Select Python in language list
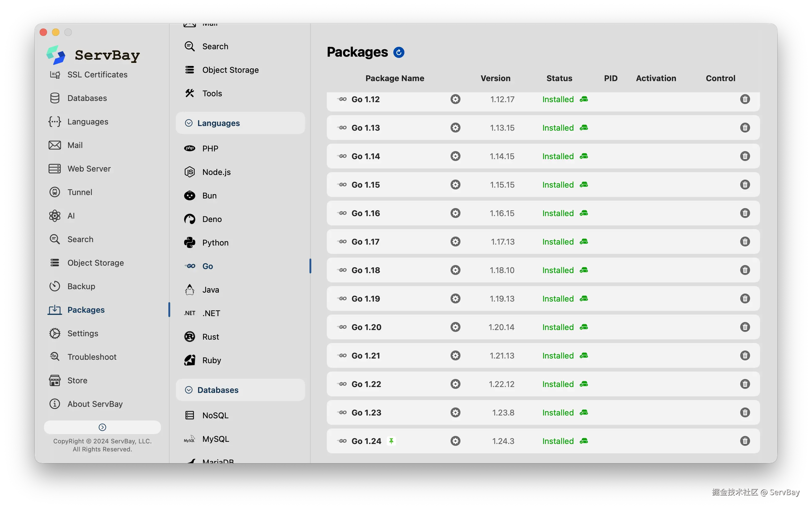Viewport: 812px width, 509px height. [215, 243]
